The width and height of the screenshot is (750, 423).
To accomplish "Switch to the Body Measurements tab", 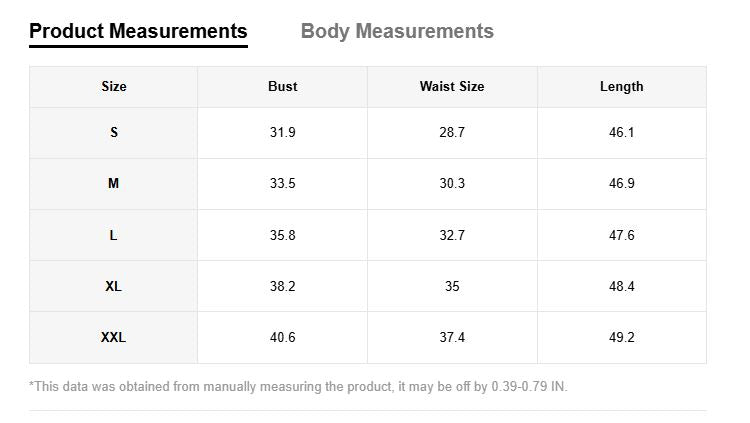I will pyautogui.click(x=397, y=31).
